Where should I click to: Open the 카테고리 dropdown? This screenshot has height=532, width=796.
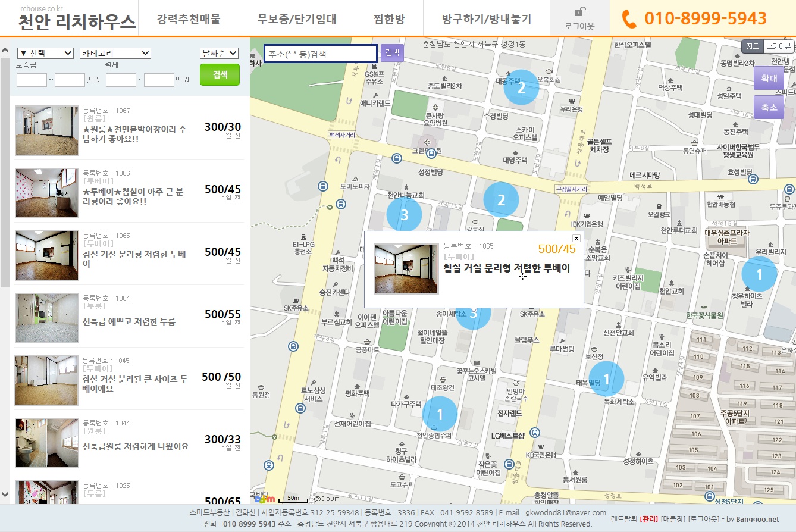coord(115,53)
